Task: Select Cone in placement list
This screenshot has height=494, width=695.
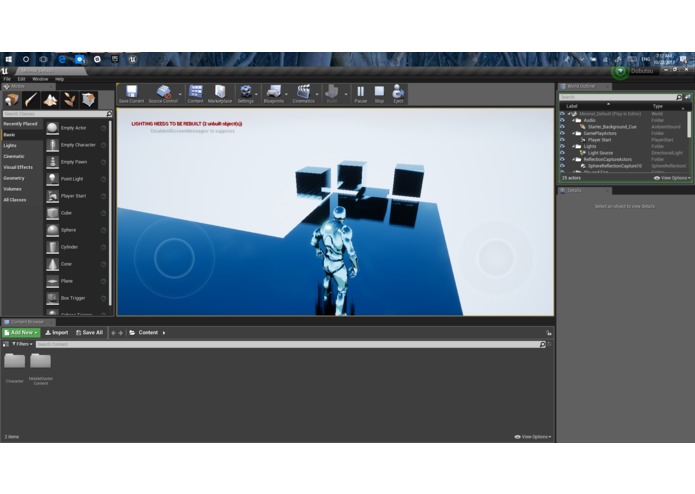Action: click(76, 264)
